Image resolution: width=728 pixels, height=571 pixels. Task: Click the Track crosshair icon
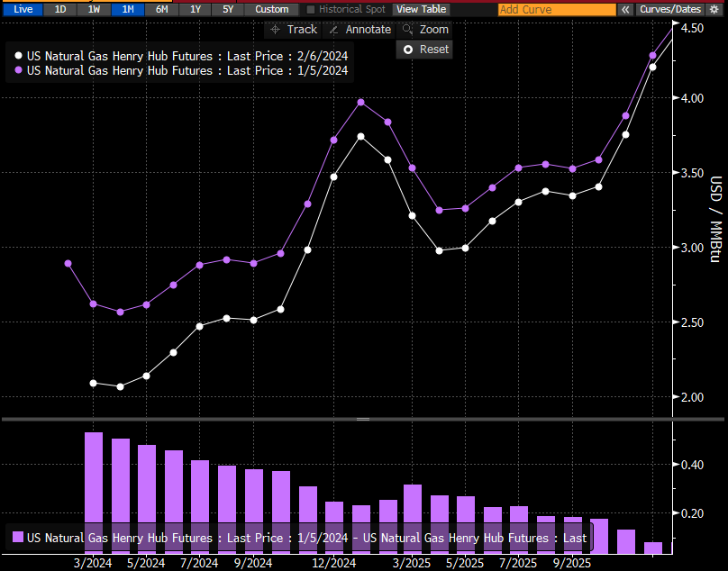[277, 30]
